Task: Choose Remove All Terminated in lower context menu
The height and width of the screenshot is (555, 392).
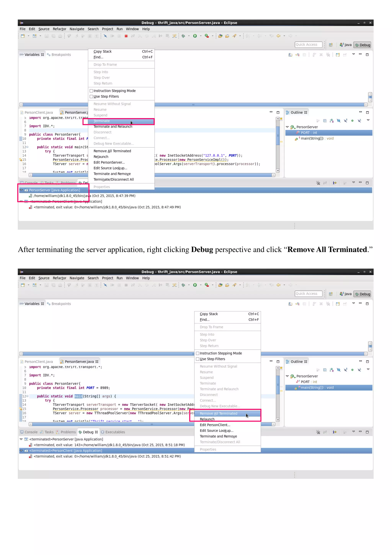Action: click(x=228, y=414)
